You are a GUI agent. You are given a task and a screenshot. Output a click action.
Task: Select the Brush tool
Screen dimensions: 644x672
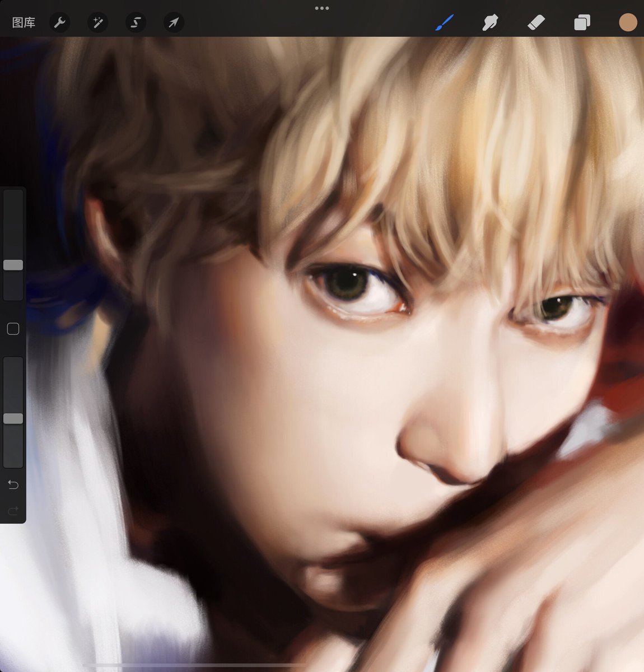pos(444,23)
